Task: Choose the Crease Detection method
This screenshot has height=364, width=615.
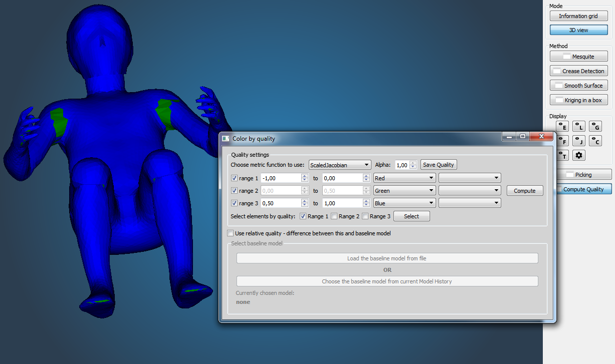Action: point(579,71)
